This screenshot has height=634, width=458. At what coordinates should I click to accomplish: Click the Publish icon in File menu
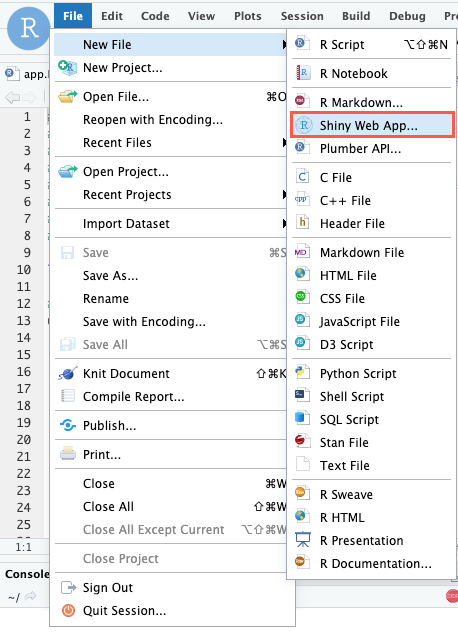click(68, 425)
